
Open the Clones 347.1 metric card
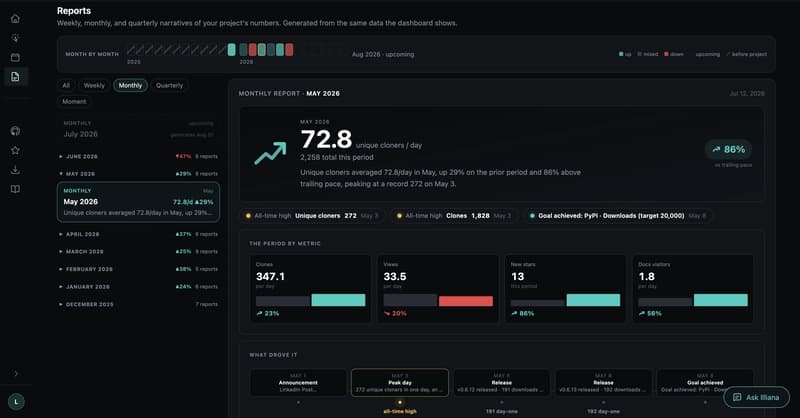[311, 289]
